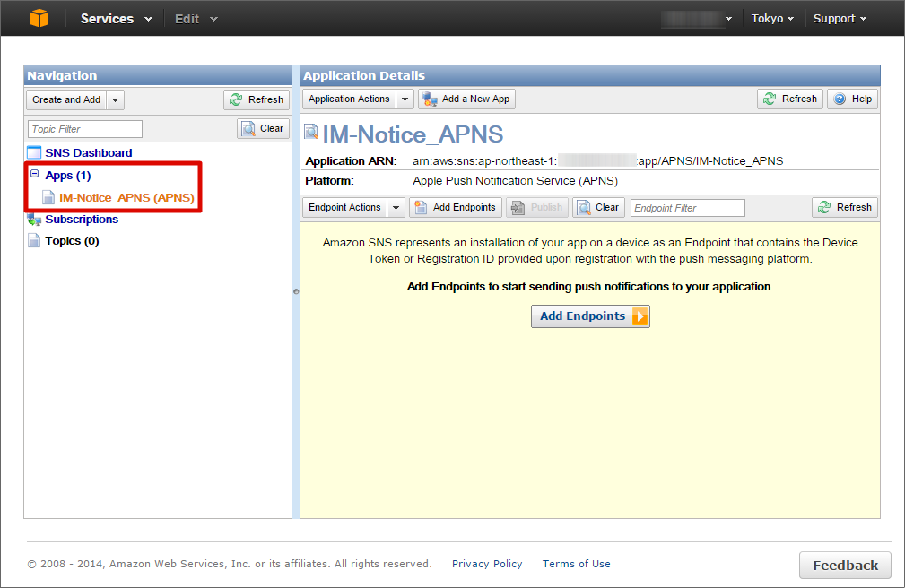Collapse the Apps tree node
905x588 pixels.
(x=35, y=174)
